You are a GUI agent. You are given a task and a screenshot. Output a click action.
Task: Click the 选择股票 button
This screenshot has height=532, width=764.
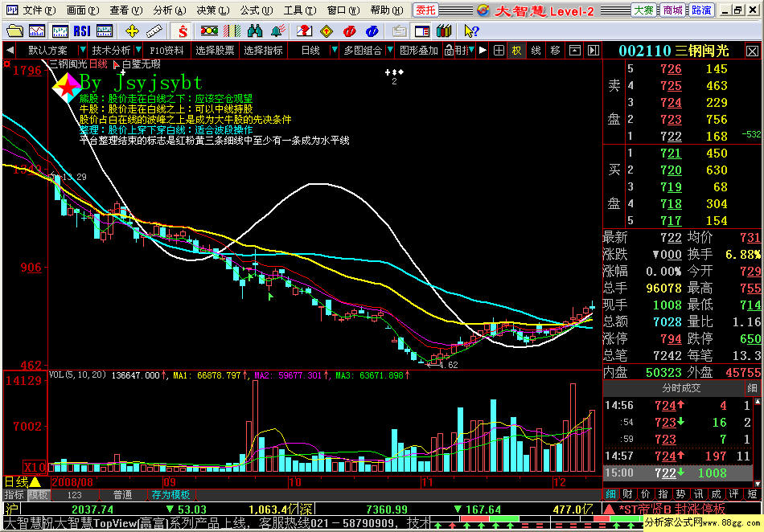215,50
